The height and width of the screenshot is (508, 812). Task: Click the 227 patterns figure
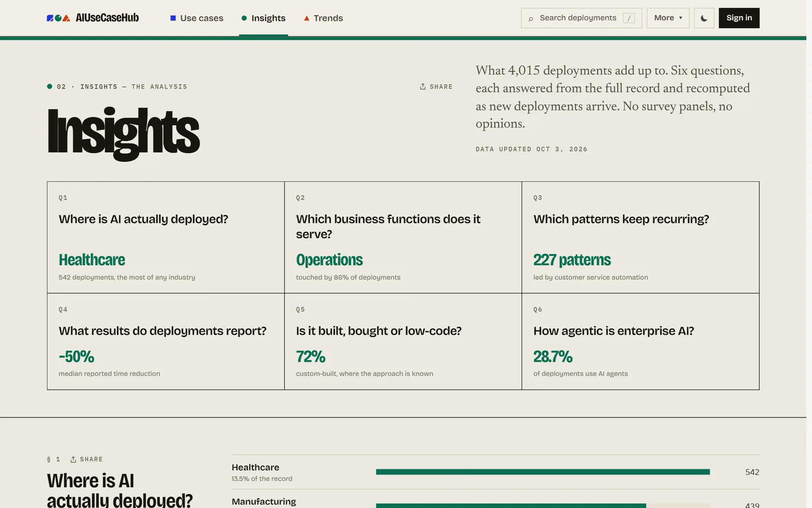click(572, 260)
